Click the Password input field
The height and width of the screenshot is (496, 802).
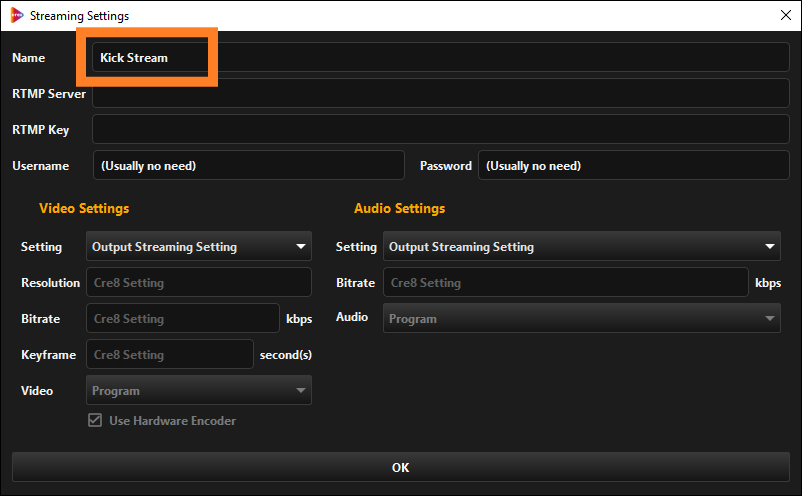[634, 165]
